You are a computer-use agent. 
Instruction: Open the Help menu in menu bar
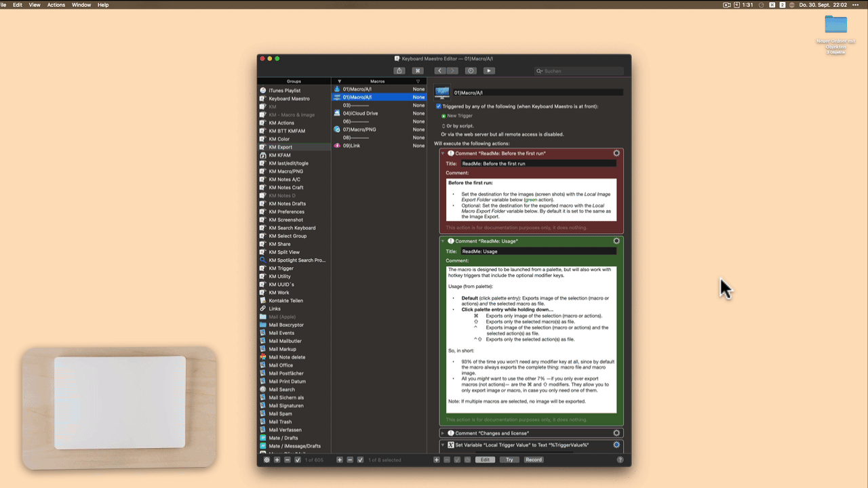(103, 5)
